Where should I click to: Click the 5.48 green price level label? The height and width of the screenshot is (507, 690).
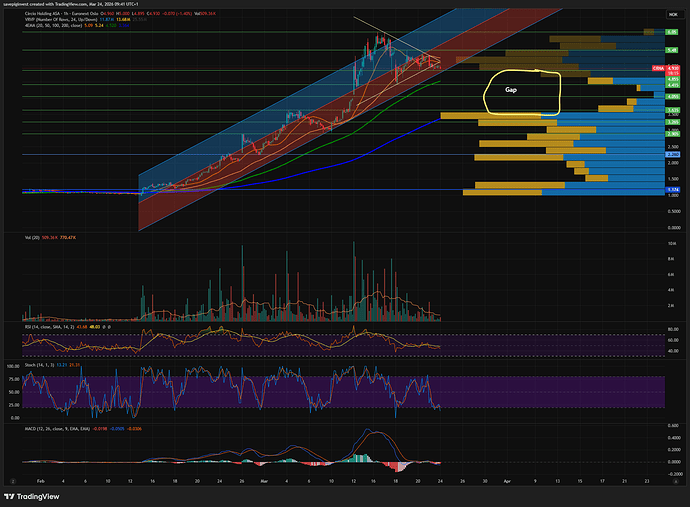point(670,48)
